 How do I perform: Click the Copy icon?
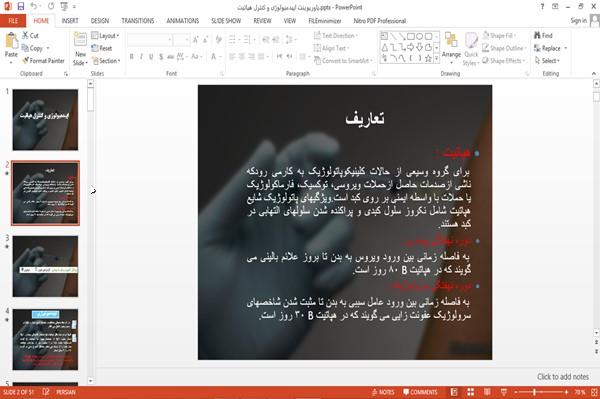click(25, 48)
